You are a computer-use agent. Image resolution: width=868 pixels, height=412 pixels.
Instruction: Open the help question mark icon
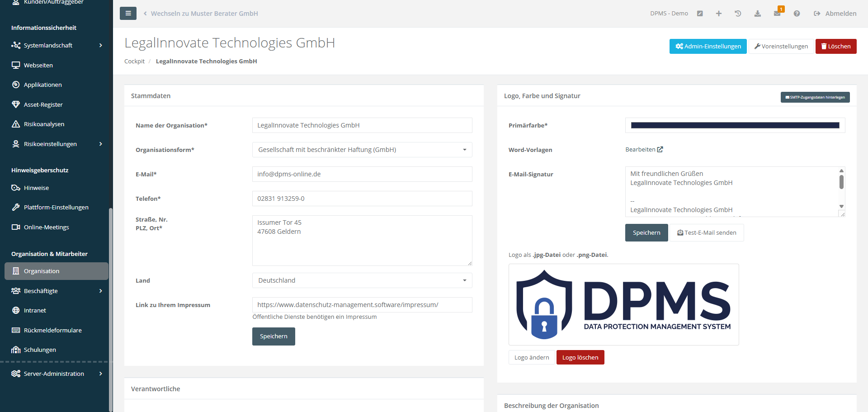point(797,14)
